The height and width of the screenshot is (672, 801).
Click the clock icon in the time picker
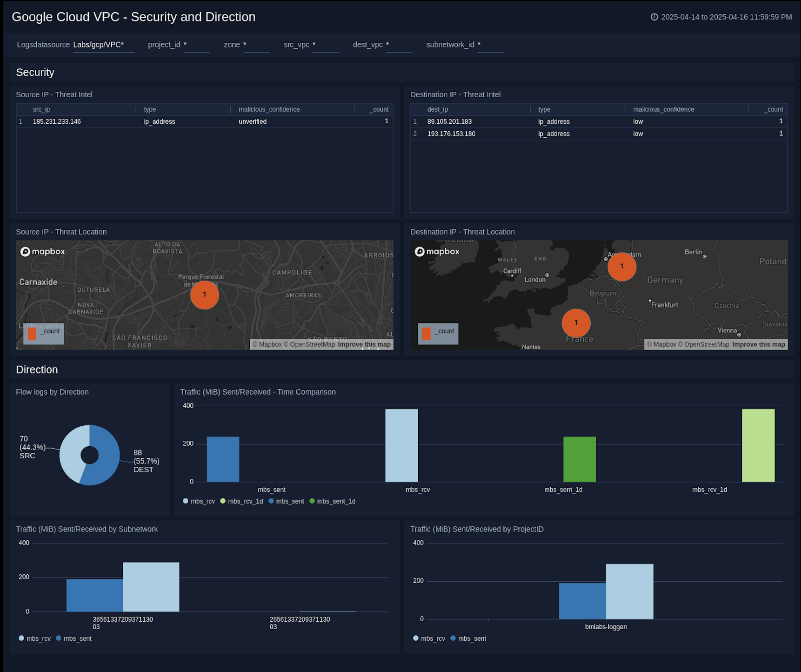click(654, 17)
